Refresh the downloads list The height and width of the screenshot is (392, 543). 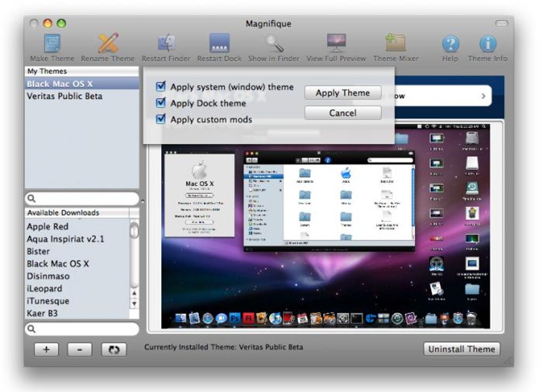point(113,349)
